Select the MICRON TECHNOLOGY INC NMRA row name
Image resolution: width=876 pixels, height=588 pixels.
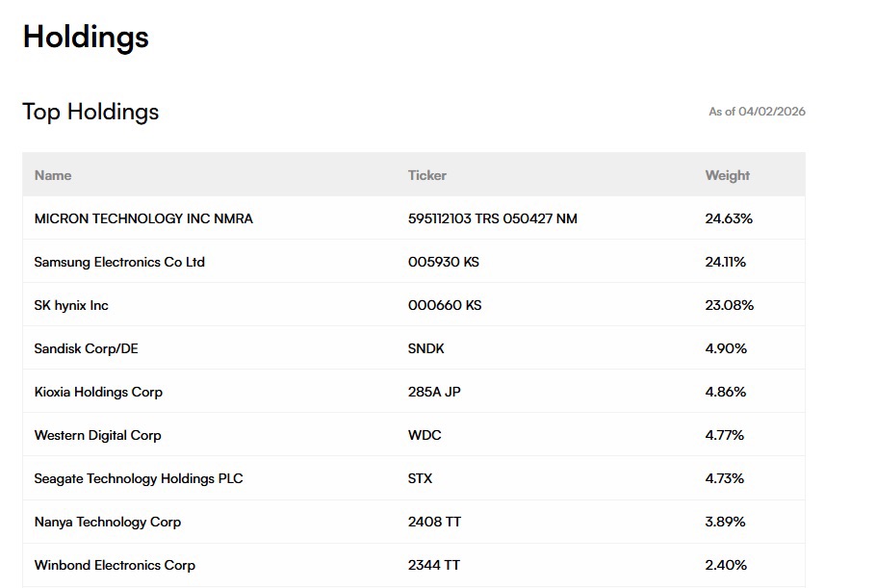[143, 218]
